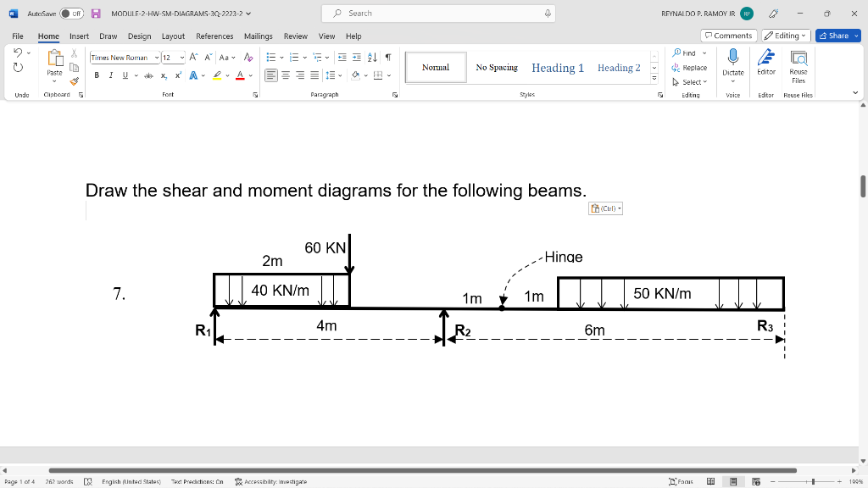Image resolution: width=868 pixels, height=488 pixels.
Task: Apply the Heading 1 style
Action: click(558, 68)
